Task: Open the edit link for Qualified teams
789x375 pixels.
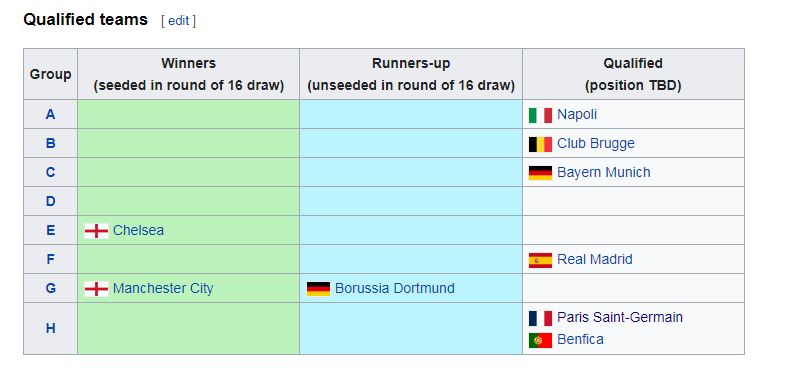Action: [179, 21]
